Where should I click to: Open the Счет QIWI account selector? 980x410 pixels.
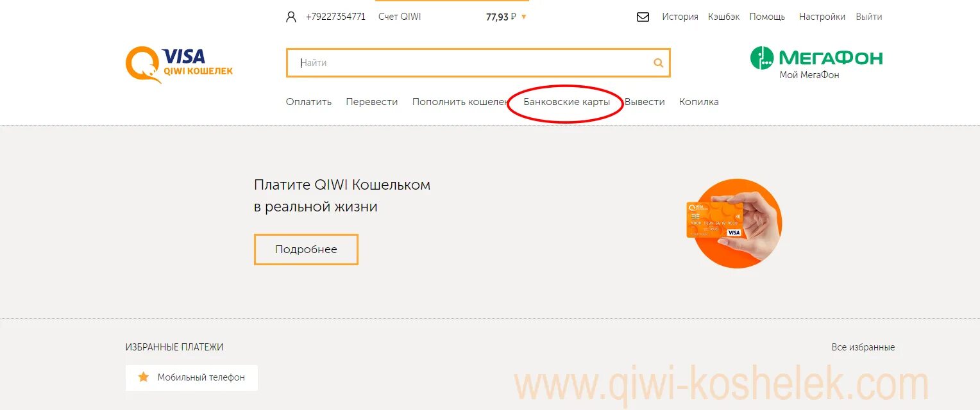400,17
